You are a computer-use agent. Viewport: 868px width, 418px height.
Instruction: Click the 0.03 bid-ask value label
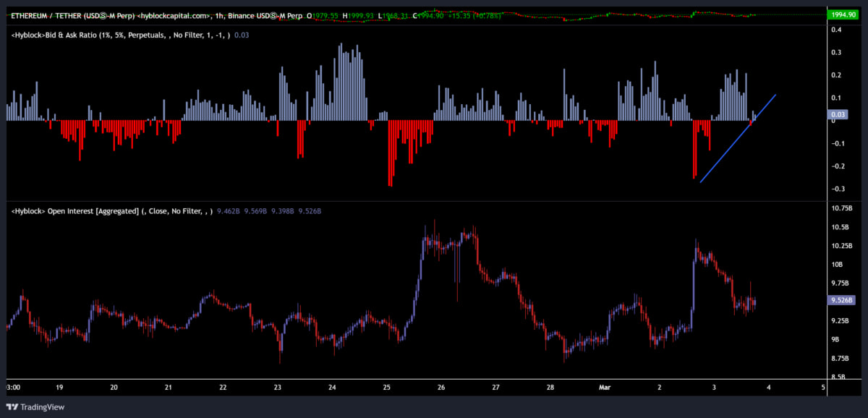tap(835, 114)
